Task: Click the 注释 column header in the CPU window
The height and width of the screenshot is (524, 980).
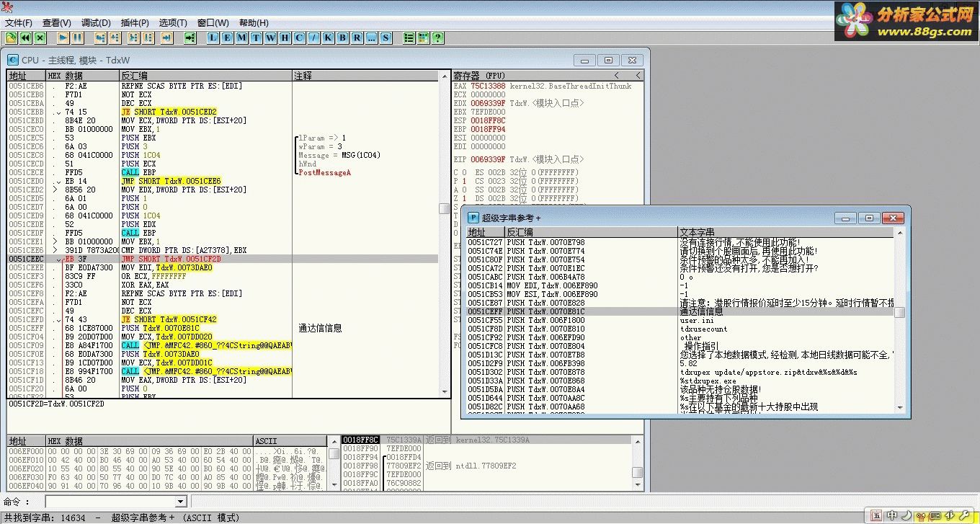Action: pos(365,76)
